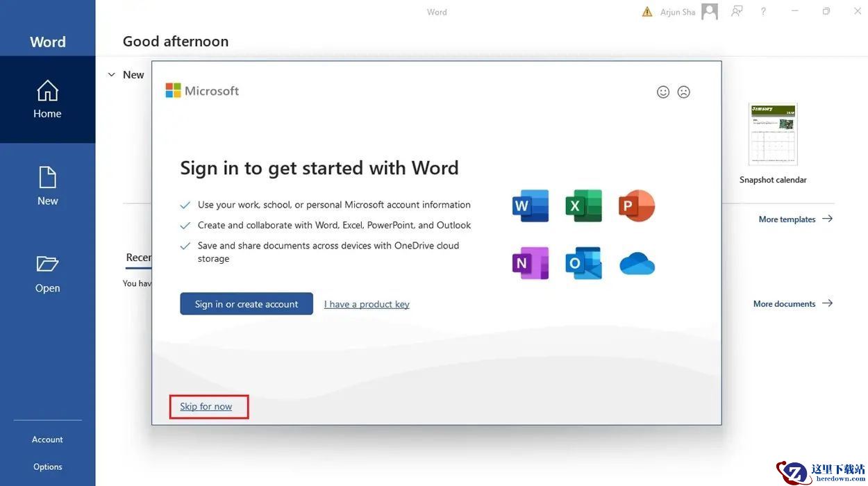Click the PowerPoint app icon in dialog
This screenshot has width=868, height=486.
coord(637,206)
